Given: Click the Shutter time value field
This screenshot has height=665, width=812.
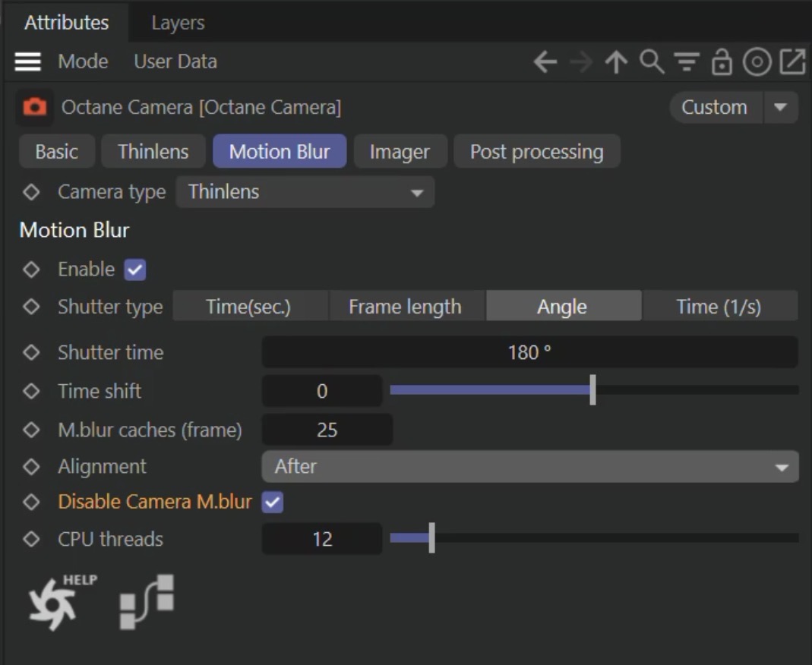Looking at the screenshot, I should point(529,352).
